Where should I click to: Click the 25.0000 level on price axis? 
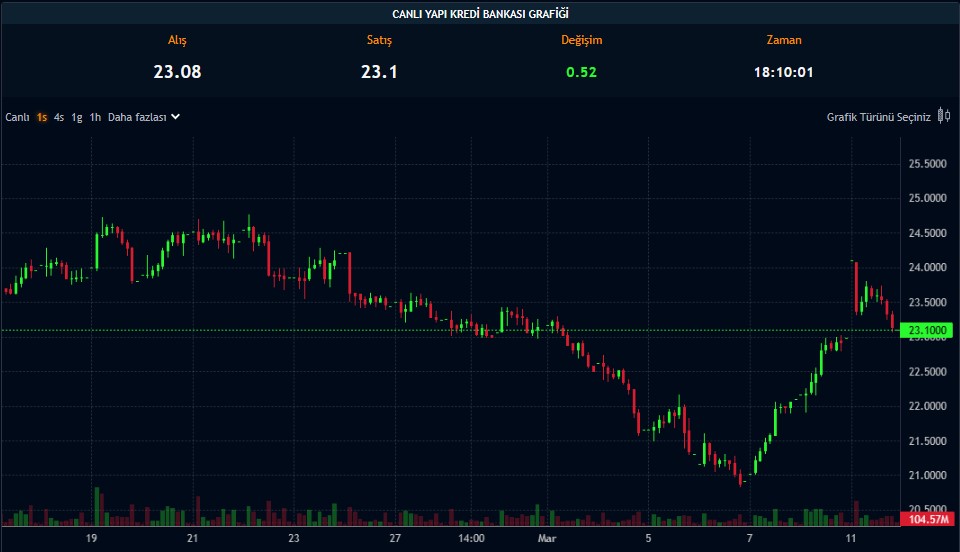(928, 198)
